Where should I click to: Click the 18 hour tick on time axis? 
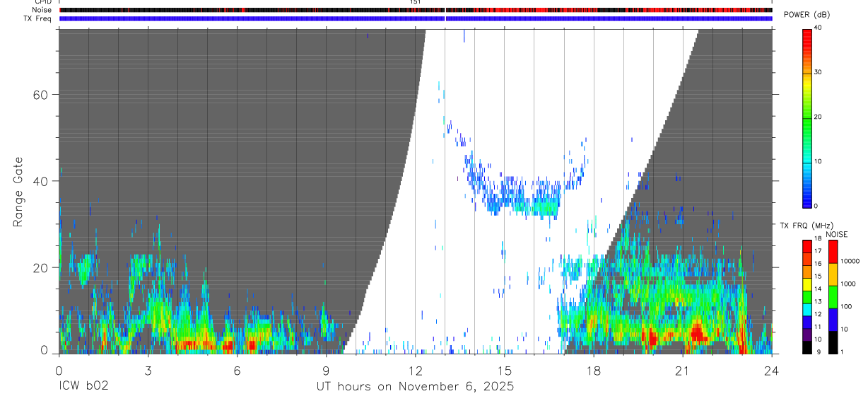click(x=593, y=370)
